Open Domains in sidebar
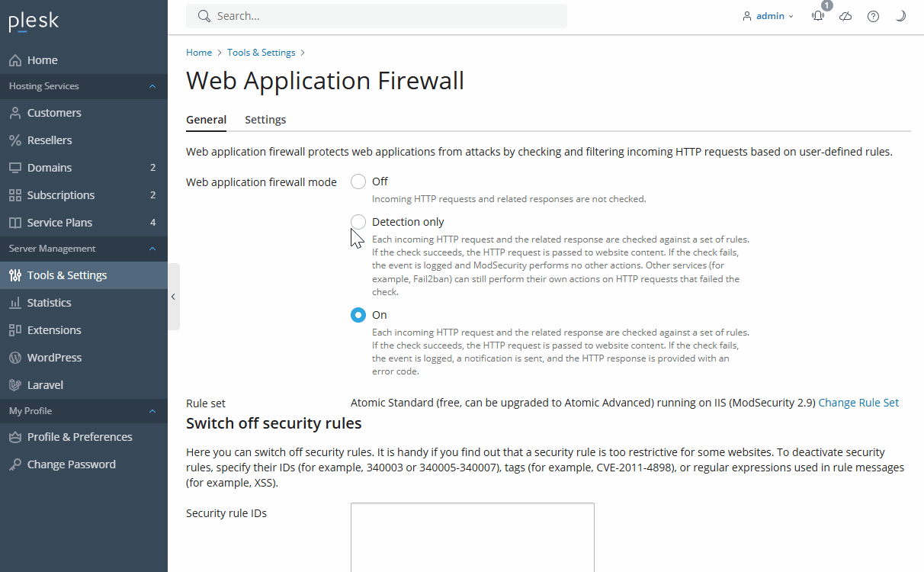 pos(84,168)
